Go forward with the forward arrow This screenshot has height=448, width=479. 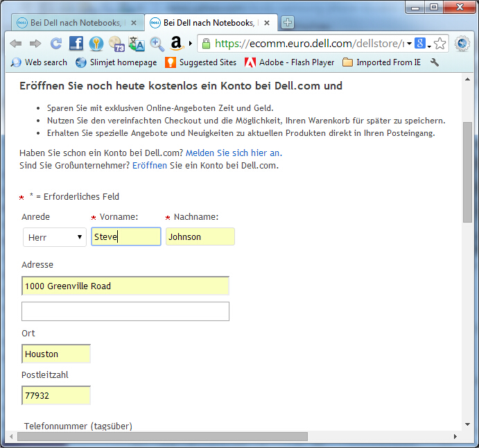(35, 44)
